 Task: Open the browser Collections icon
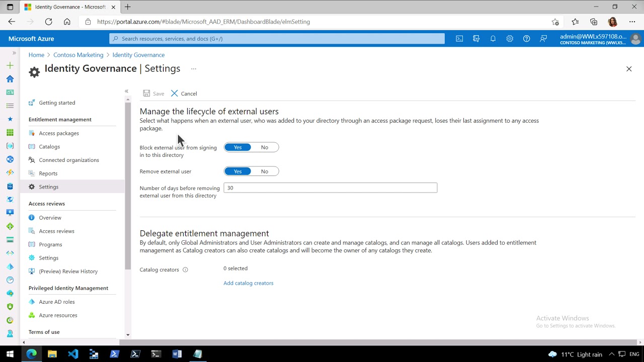(594, 22)
